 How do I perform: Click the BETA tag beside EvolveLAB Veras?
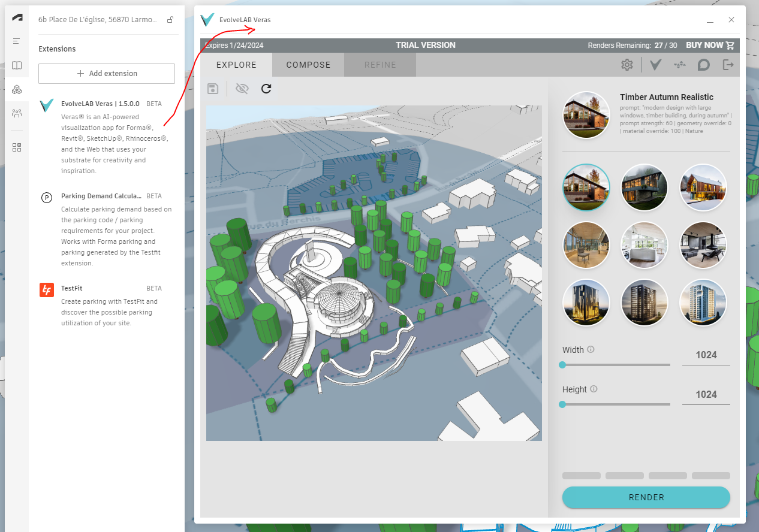[x=154, y=104]
